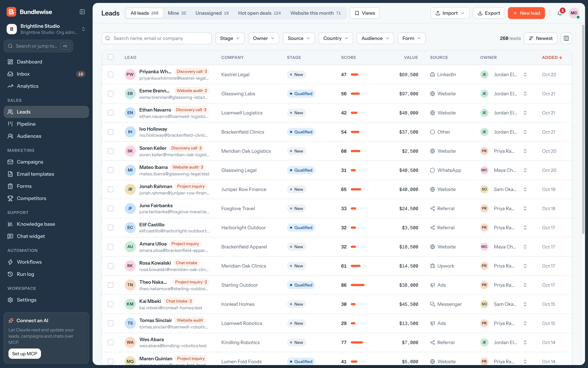Expand the Brightline Studio workspace switcher
Image resolution: width=588 pixels, height=368 pixels.
coord(46,29)
